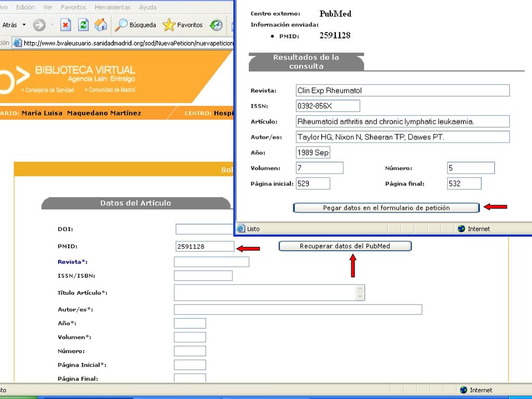Go back using the Atrás button
The image size is (532, 399).
point(9,25)
